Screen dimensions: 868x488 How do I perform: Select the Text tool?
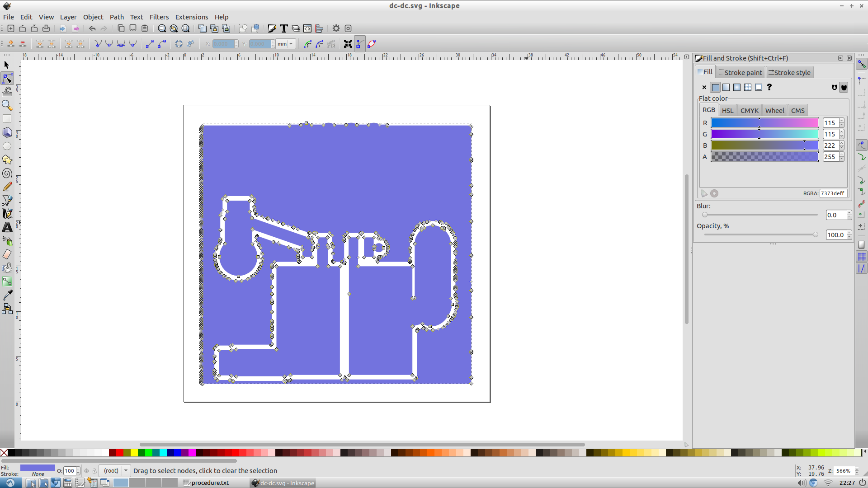[x=7, y=227]
